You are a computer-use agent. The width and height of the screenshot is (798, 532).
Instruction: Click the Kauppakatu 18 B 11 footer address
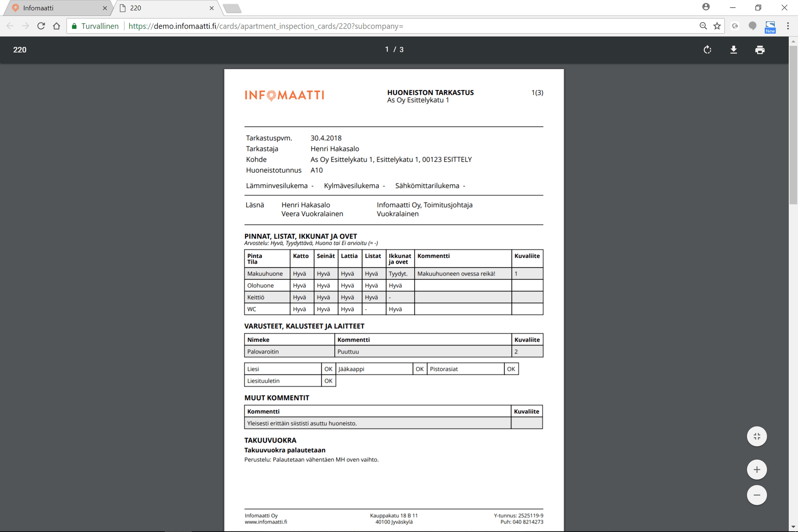point(394,516)
